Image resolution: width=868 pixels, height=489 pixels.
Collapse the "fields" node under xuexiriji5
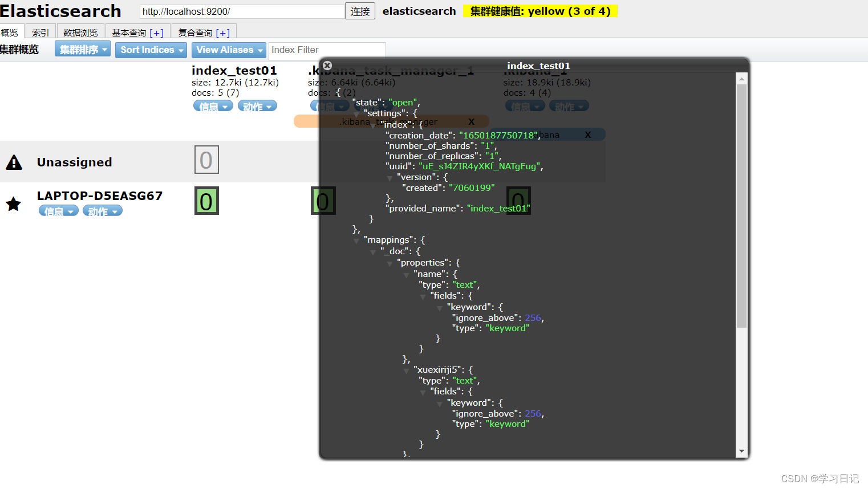coord(423,393)
